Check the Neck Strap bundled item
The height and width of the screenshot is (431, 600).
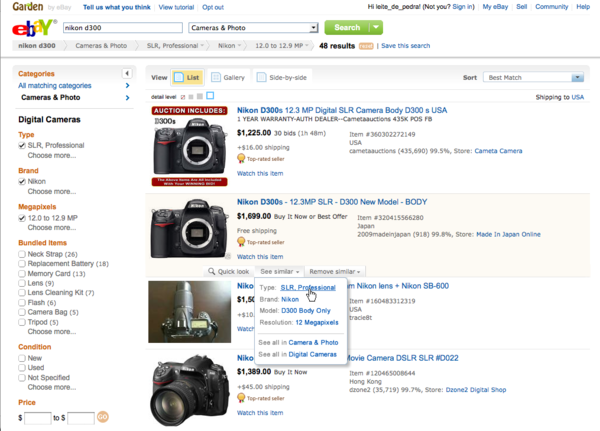click(22, 254)
